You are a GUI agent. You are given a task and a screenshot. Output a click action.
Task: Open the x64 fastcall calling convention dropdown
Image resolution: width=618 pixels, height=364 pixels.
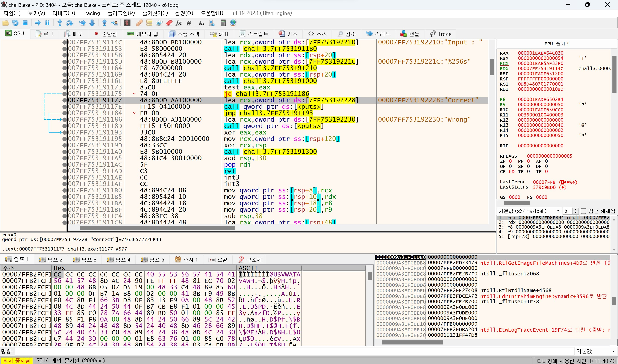pyautogui.click(x=529, y=211)
